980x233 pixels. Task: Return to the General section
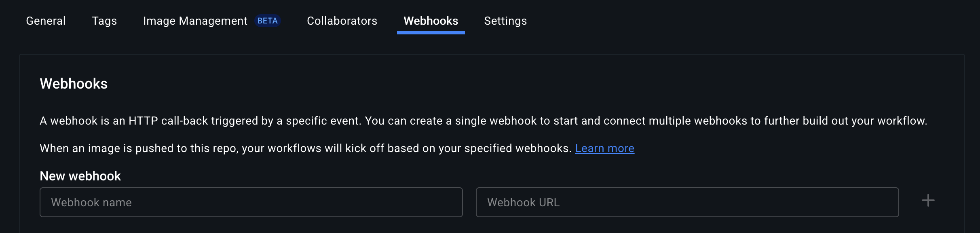(x=45, y=21)
